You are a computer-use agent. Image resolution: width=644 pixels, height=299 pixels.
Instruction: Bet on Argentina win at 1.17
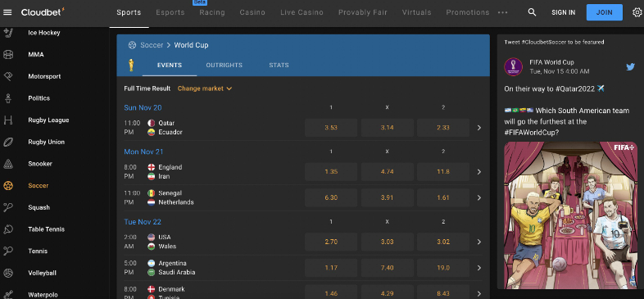click(331, 268)
